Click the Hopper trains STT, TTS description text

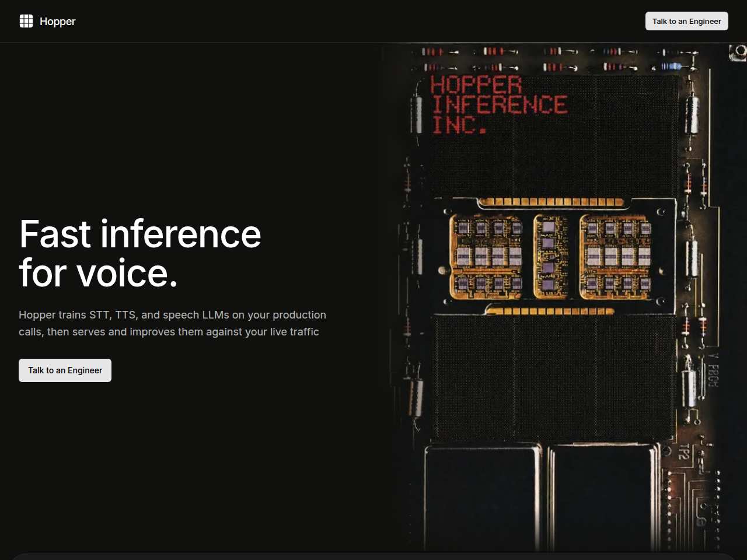coord(172,323)
